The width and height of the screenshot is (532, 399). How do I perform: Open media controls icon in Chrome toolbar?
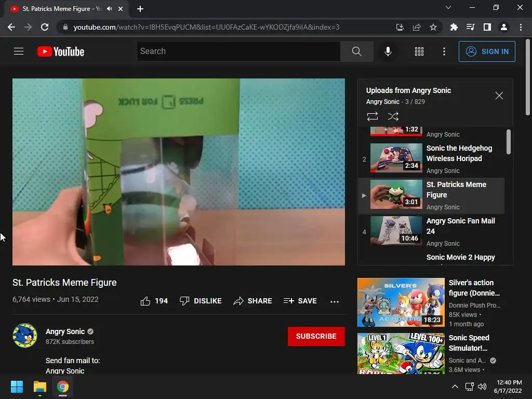pos(470,27)
